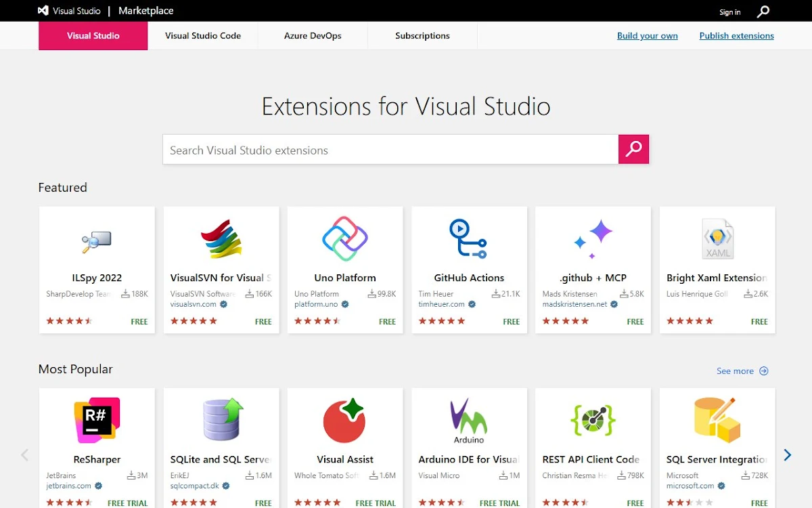This screenshot has width=812, height=508.
Task: Click verified badge next to microsoft.com
Action: click(x=721, y=486)
